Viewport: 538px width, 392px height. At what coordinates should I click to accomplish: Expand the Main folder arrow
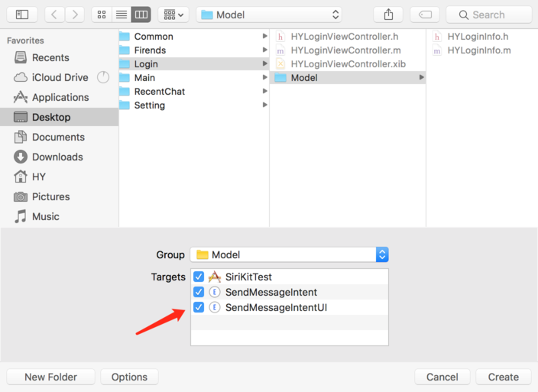(x=264, y=77)
